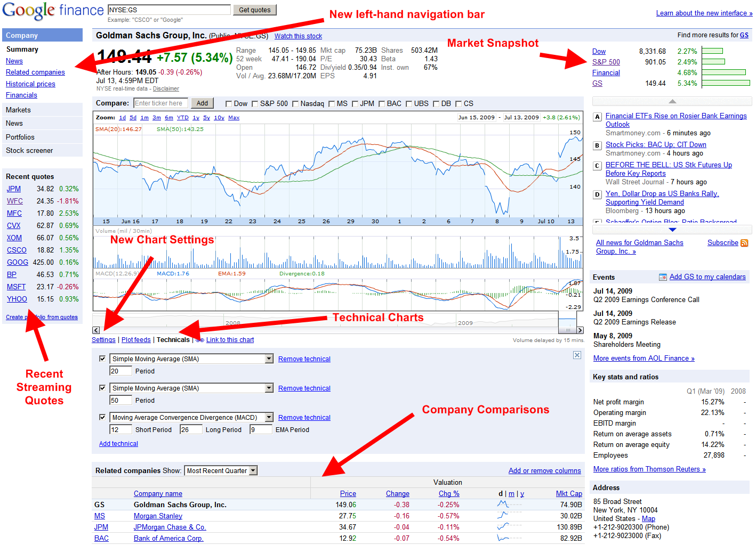Click the Goldman Sachs row sparkline chart
The height and width of the screenshot is (545, 756).
click(510, 505)
